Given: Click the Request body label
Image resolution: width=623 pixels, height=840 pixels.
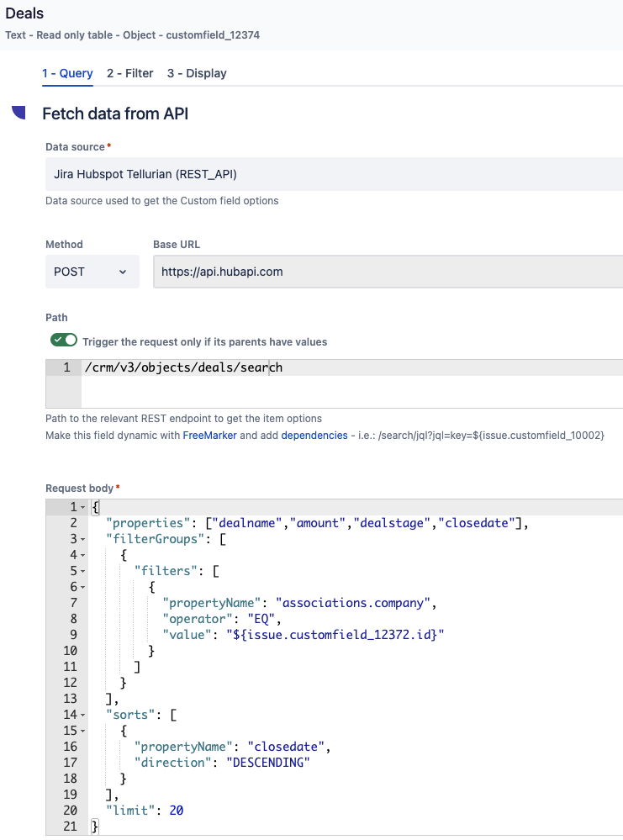Looking at the screenshot, I should coord(79,488).
